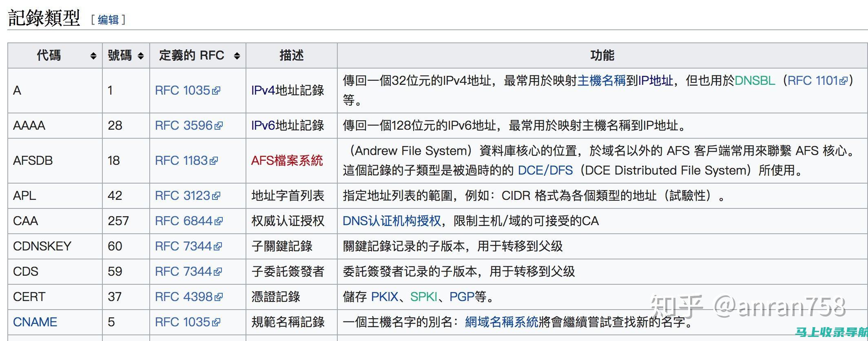
Task: Select number 59 in CDS row
Action: click(x=115, y=271)
